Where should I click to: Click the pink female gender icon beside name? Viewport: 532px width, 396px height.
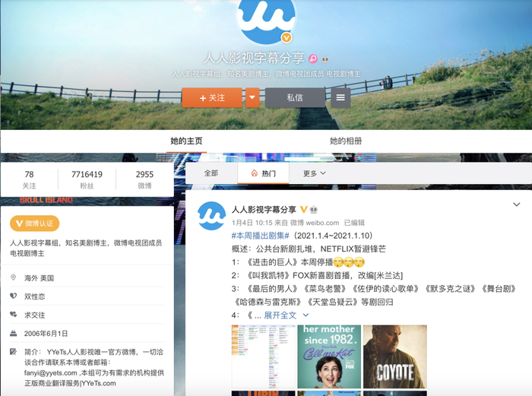(x=313, y=59)
